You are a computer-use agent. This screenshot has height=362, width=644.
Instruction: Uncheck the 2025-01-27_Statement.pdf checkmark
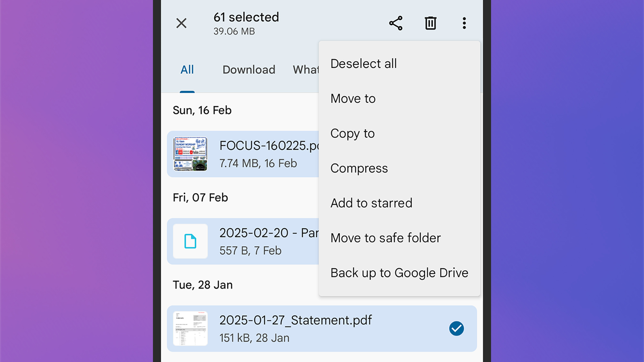456,328
